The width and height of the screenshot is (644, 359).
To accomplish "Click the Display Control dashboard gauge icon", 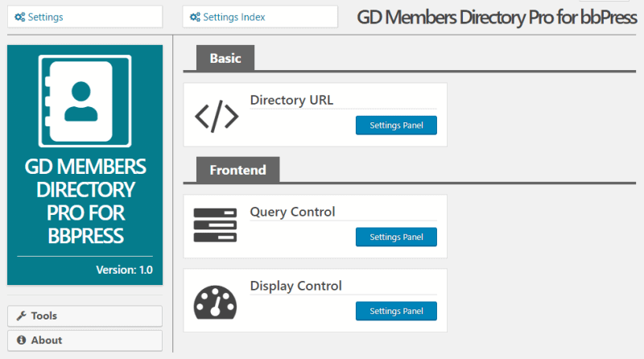I will click(x=215, y=303).
